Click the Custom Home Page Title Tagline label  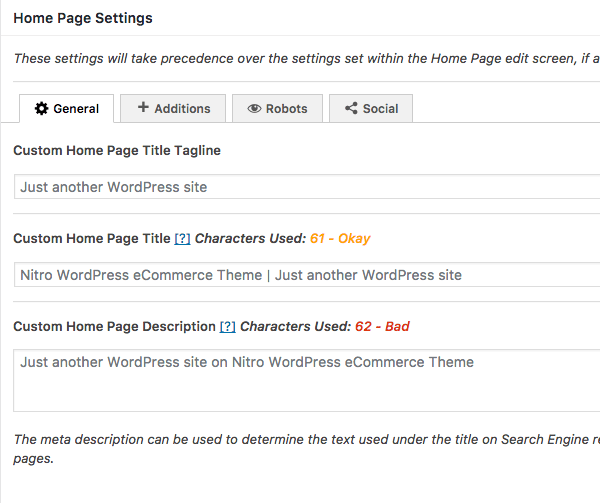point(117,151)
